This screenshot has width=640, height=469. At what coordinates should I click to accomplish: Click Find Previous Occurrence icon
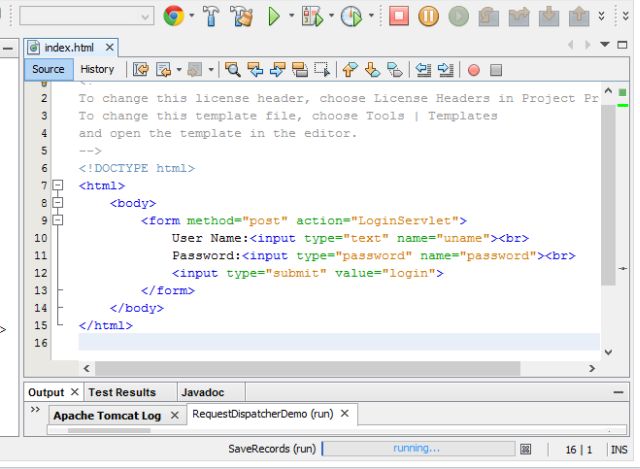(256, 70)
